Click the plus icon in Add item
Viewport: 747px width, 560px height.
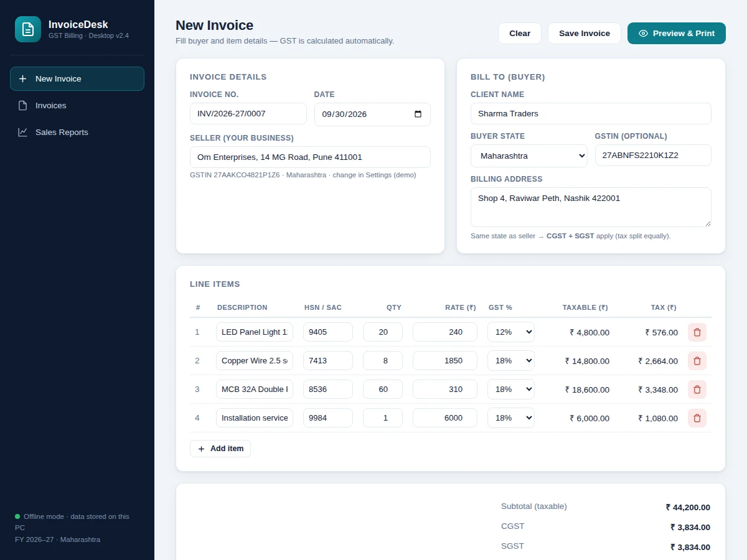(201, 449)
